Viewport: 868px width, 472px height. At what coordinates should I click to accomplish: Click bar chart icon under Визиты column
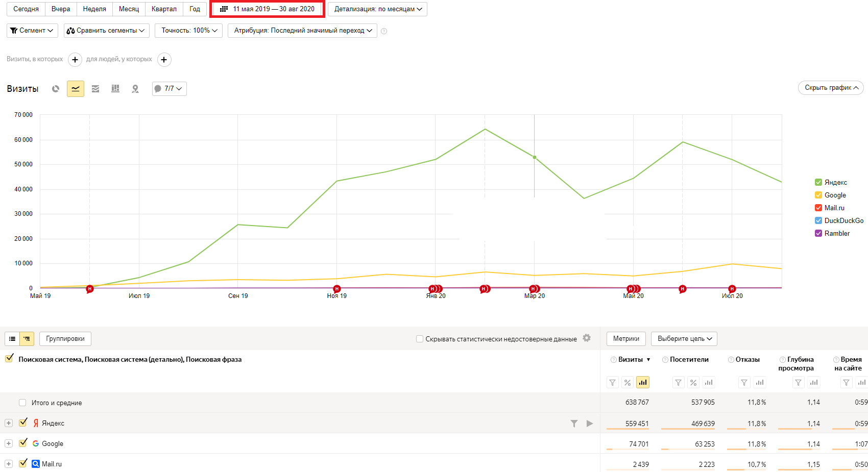coord(643,382)
